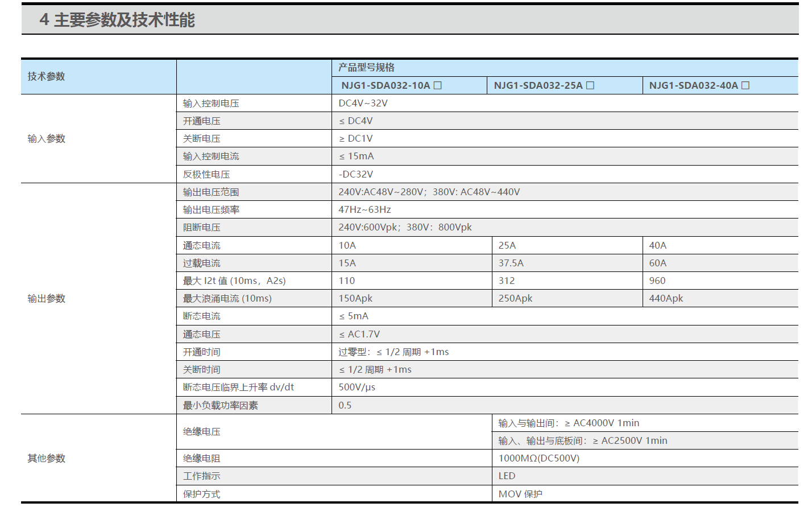Click the '开通电压' row label
This screenshot has width=812, height=511.
[x=202, y=121]
